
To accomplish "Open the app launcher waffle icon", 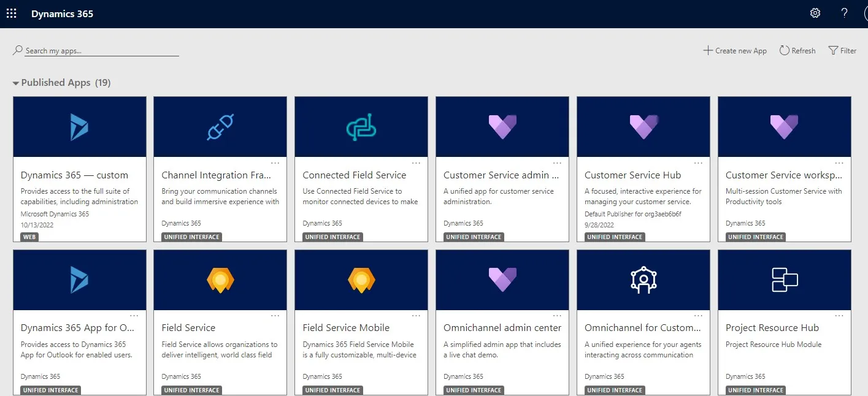I will (11, 13).
